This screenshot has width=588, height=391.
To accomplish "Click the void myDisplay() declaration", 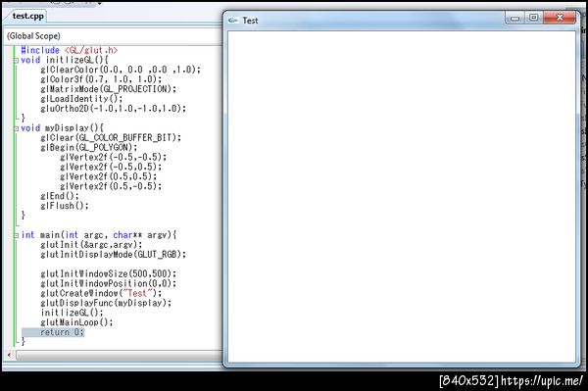I will [63, 128].
